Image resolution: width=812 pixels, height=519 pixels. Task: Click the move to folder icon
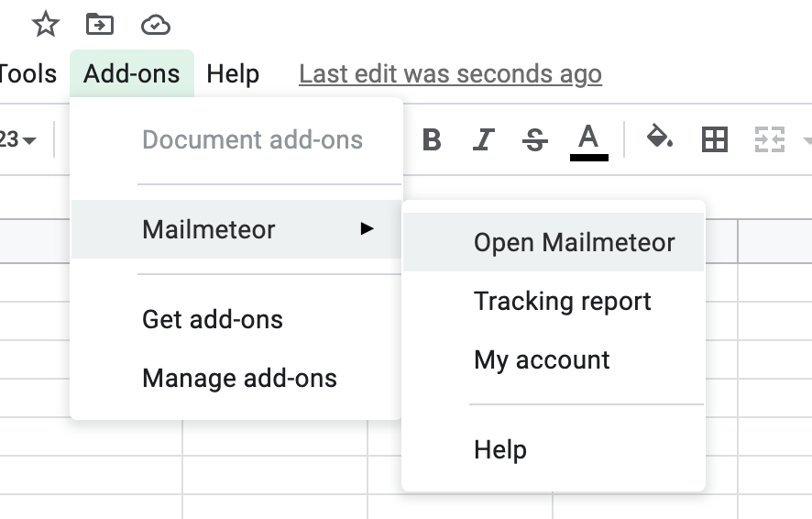[100, 25]
